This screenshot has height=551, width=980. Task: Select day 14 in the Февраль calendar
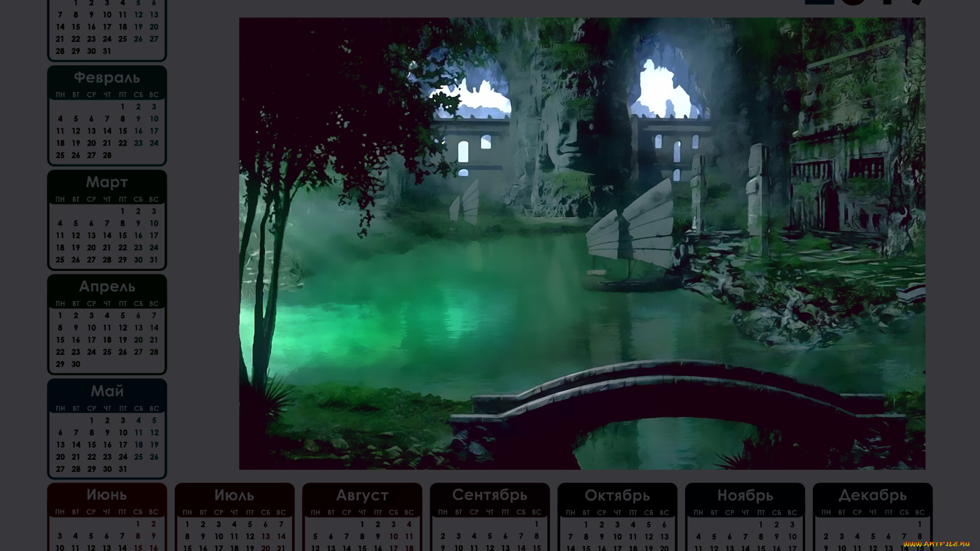click(107, 131)
